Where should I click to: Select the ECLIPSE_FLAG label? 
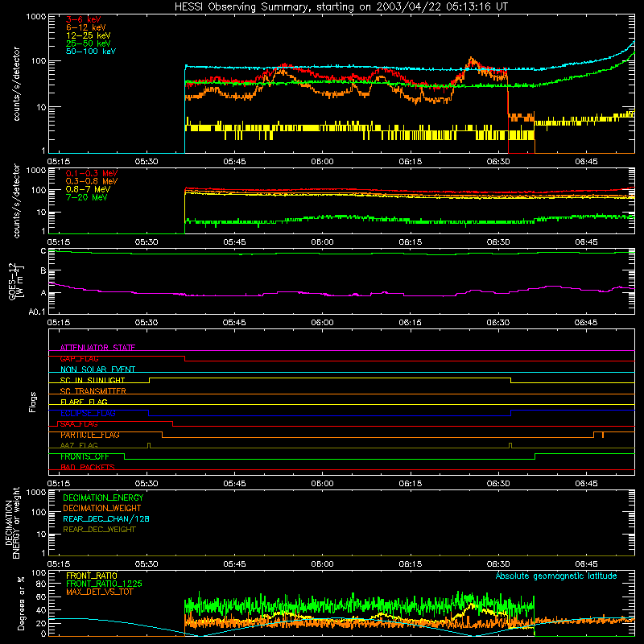(88, 413)
